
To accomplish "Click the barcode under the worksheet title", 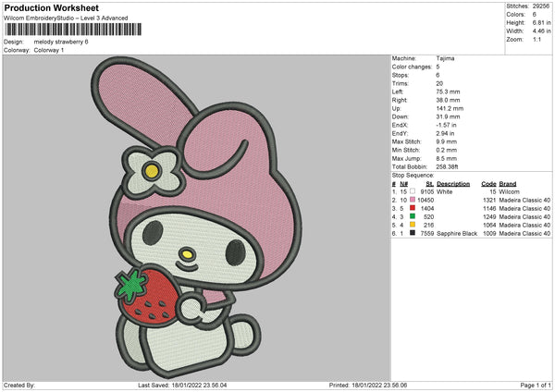I will pyautogui.click(x=73, y=30).
